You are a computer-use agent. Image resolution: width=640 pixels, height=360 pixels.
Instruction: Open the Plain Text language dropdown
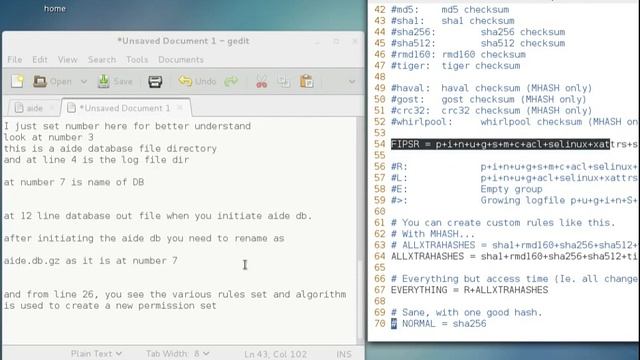click(x=96, y=353)
